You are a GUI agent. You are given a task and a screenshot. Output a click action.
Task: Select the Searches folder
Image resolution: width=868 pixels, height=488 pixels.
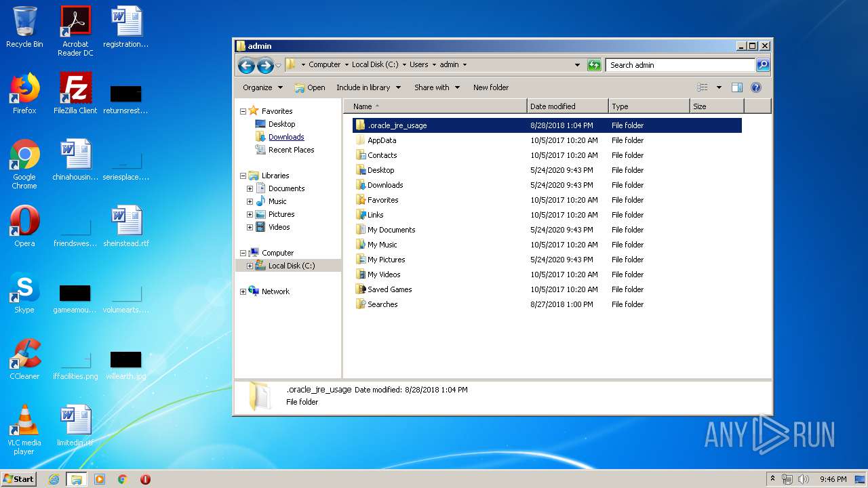point(382,304)
